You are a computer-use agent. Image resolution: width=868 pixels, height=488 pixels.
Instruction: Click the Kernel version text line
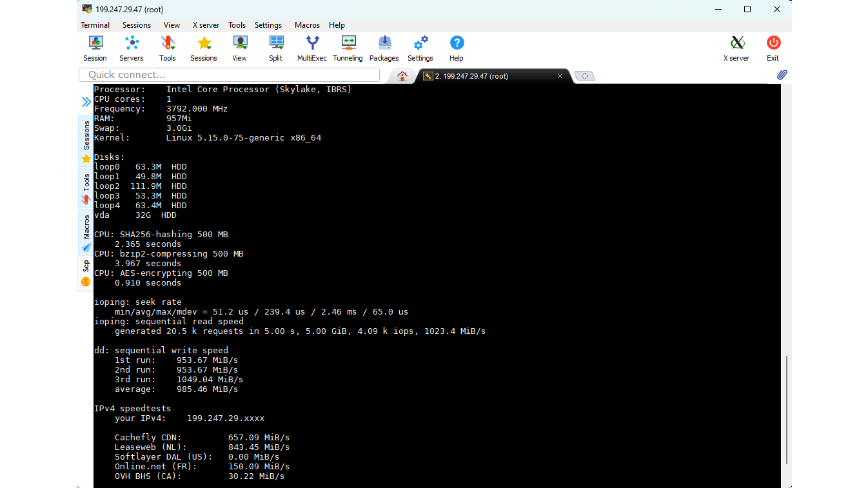(x=208, y=138)
